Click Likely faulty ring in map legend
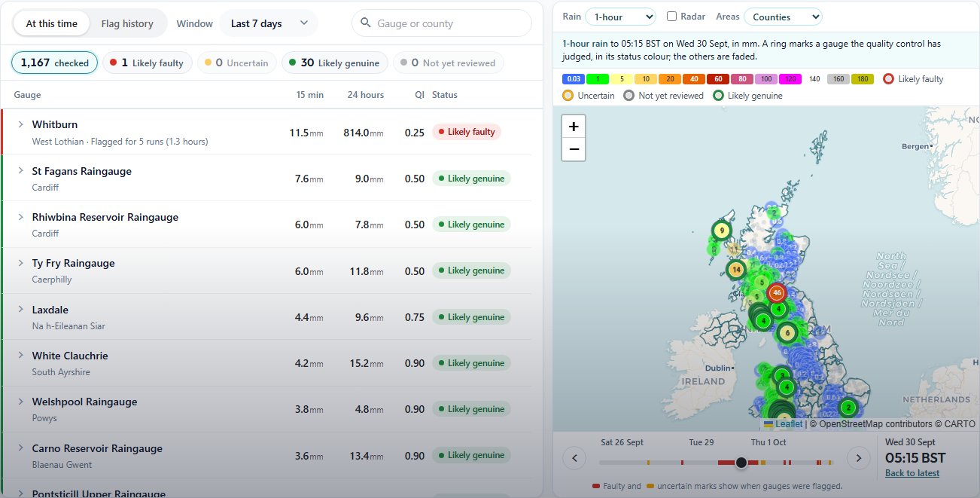This screenshot has width=980, height=498. (x=889, y=79)
